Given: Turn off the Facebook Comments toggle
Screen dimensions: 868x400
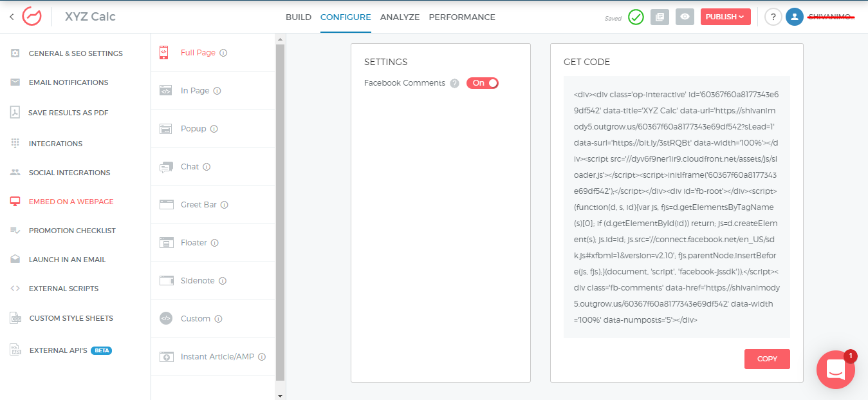Looking at the screenshot, I should click(483, 83).
